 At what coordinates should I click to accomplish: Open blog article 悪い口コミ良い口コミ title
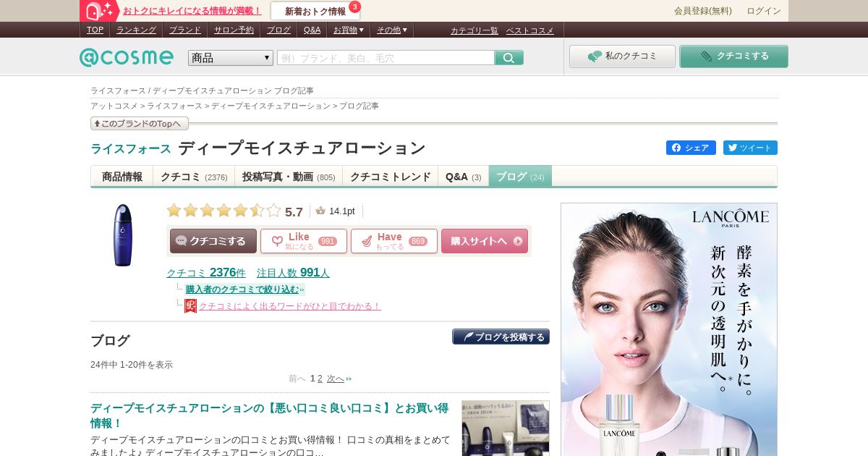[x=269, y=415]
